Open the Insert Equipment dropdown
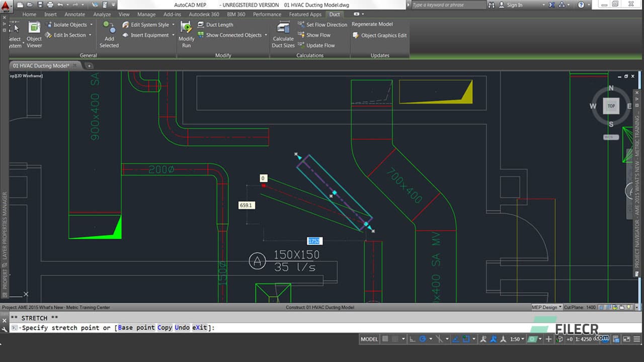644x362 pixels. (x=173, y=35)
